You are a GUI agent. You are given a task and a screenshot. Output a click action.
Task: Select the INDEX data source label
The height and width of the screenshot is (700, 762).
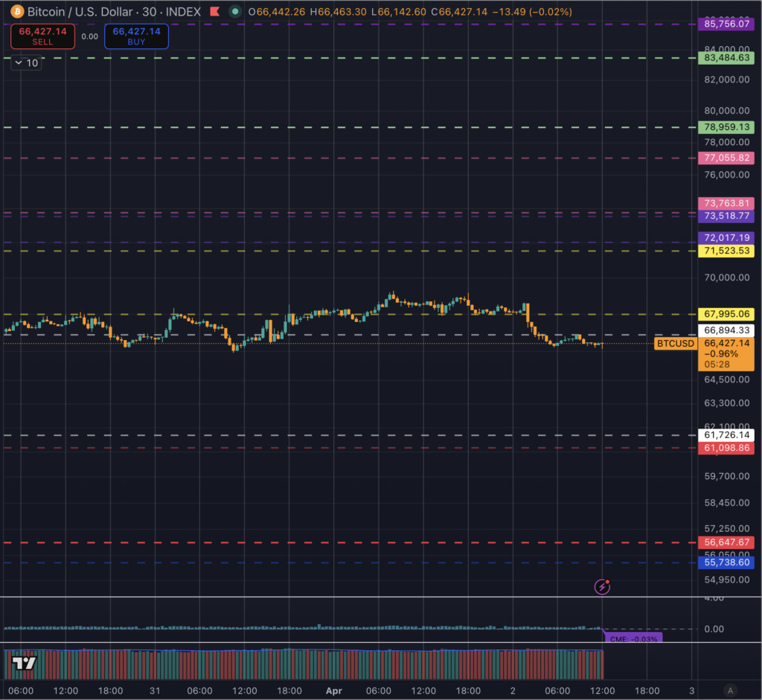coord(182,12)
